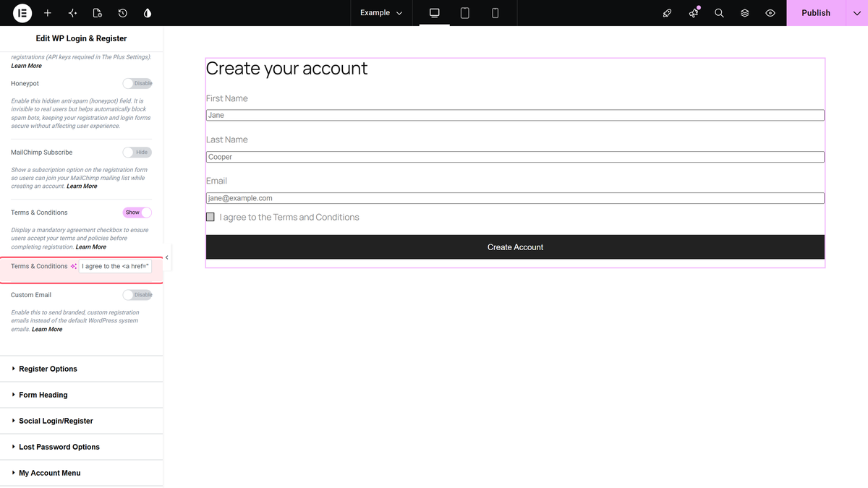Open the AI sparkle tool in top bar
The height and width of the screenshot is (488, 868).
[72, 13]
